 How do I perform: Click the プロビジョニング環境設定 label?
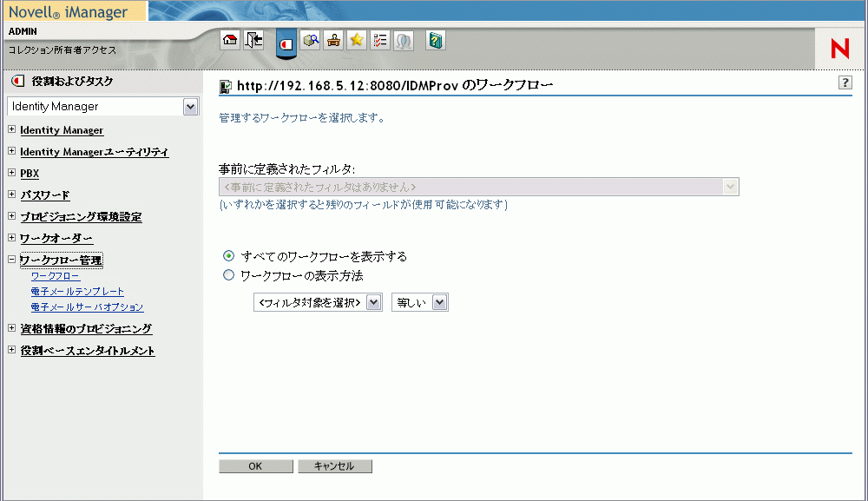coord(81,216)
